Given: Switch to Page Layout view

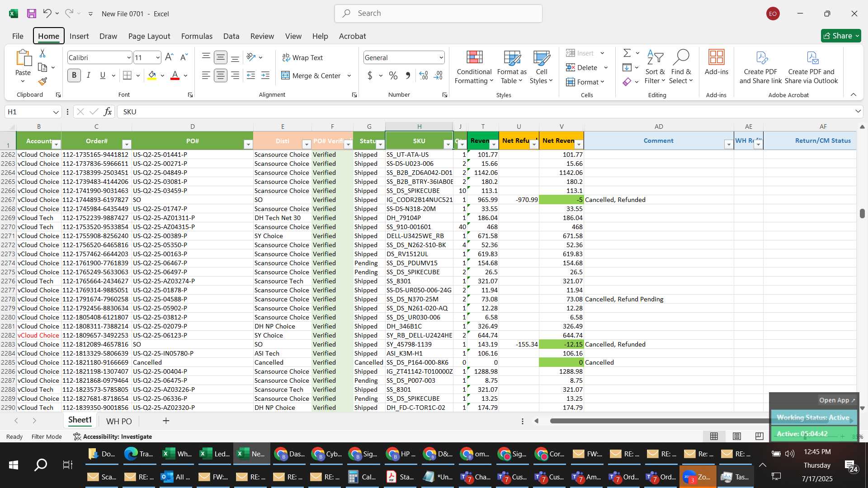Looking at the screenshot, I should click(x=737, y=436).
